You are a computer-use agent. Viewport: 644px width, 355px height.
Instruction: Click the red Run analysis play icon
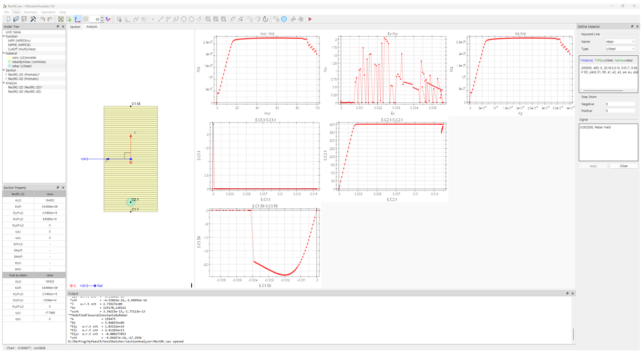(x=310, y=19)
